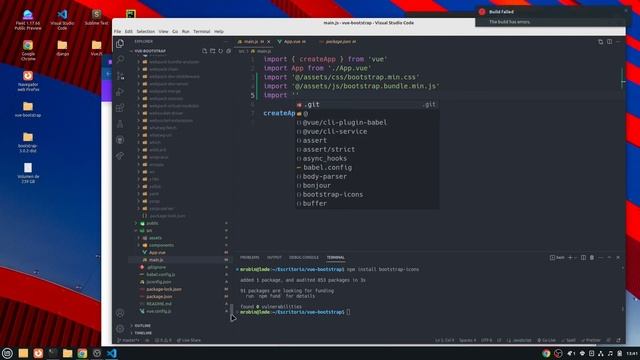Screen dimensions: 640x360
Task: Open the Run and Debug view
Action: 120,92
